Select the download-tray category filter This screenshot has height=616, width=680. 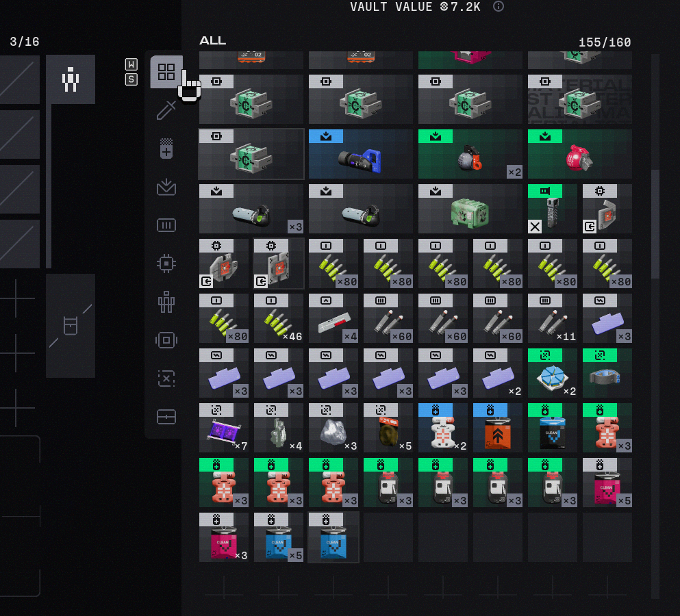166,188
